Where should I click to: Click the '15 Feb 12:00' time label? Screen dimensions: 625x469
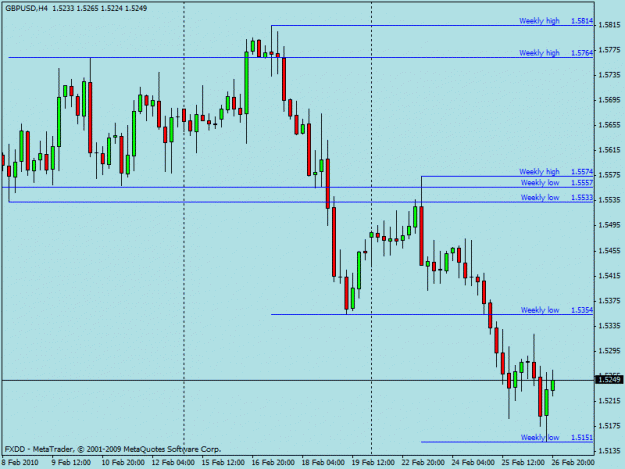pyautogui.click(x=223, y=463)
